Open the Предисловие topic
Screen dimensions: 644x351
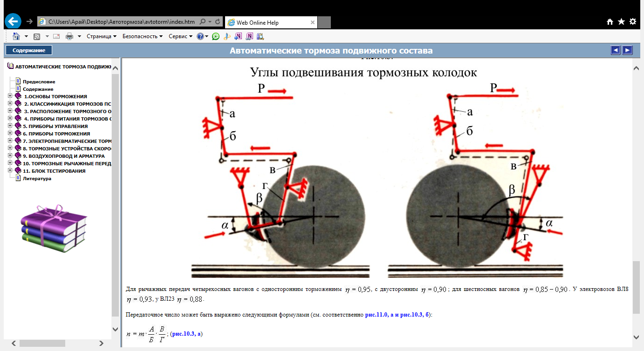coord(39,81)
